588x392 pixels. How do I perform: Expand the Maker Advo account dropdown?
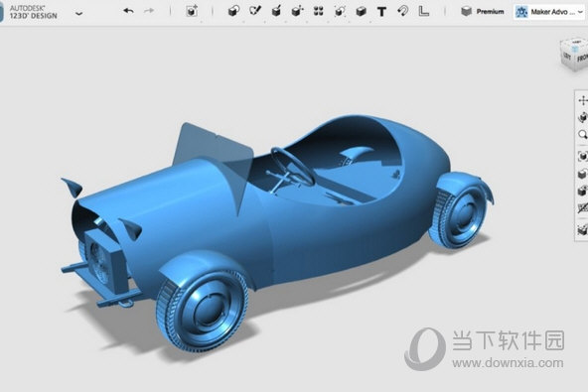(x=580, y=12)
